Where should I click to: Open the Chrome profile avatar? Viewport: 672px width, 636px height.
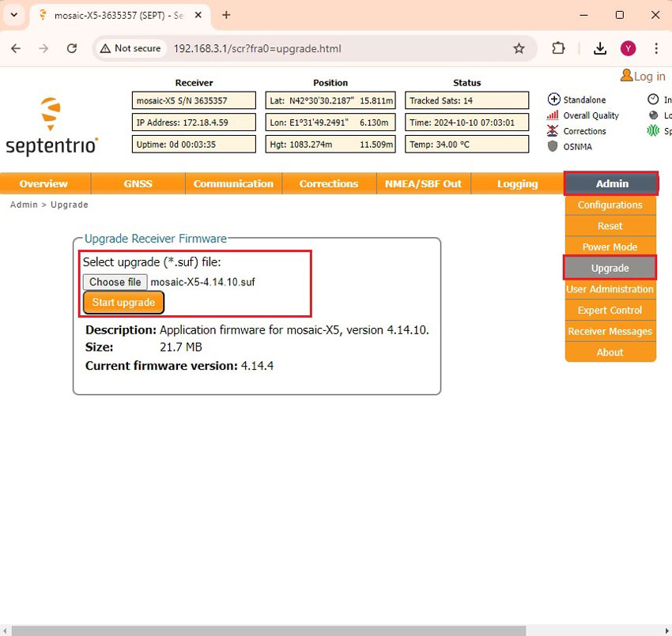(x=629, y=48)
